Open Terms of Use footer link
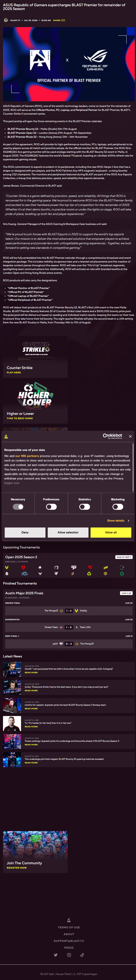 coord(69,928)
